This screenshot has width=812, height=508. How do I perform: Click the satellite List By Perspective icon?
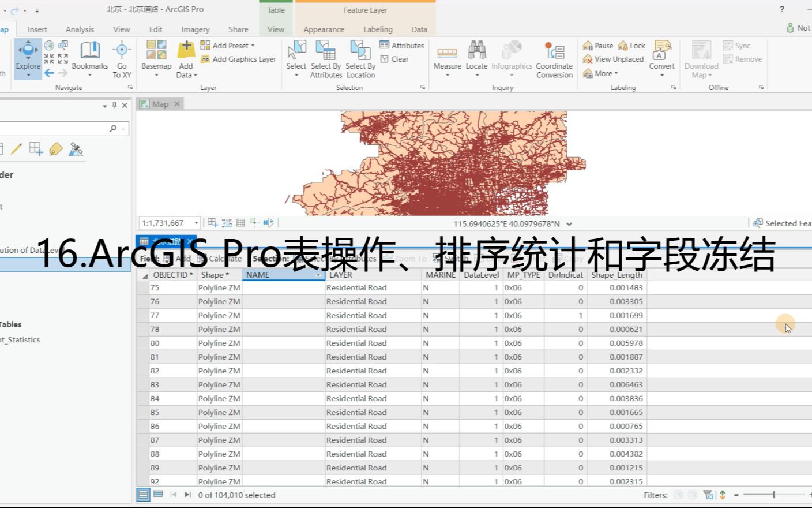[76, 149]
